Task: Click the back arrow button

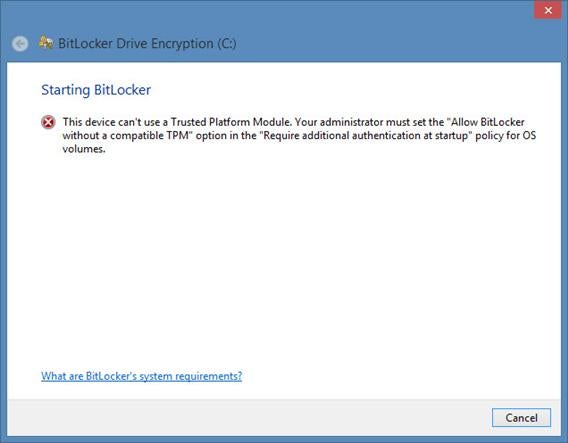Action: [x=20, y=44]
